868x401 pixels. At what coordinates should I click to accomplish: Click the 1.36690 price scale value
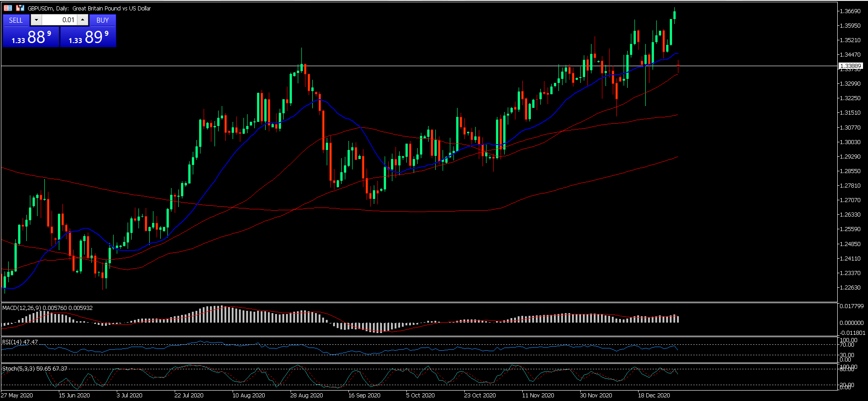(x=850, y=11)
